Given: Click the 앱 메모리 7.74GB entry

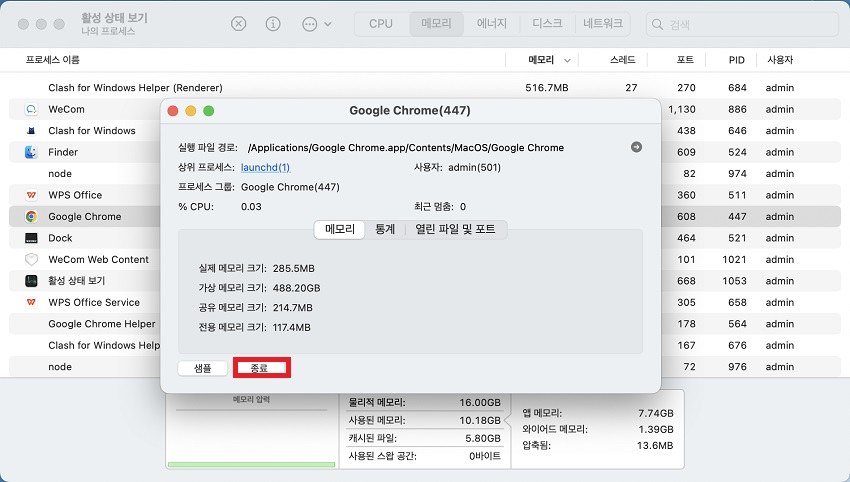Looking at the screenshot, I should (598, 413).
